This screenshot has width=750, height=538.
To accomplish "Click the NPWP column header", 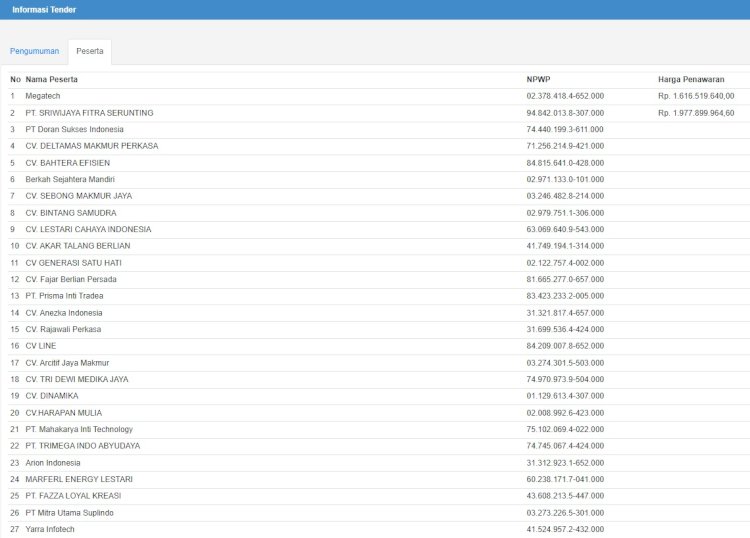I will [539, 79].
